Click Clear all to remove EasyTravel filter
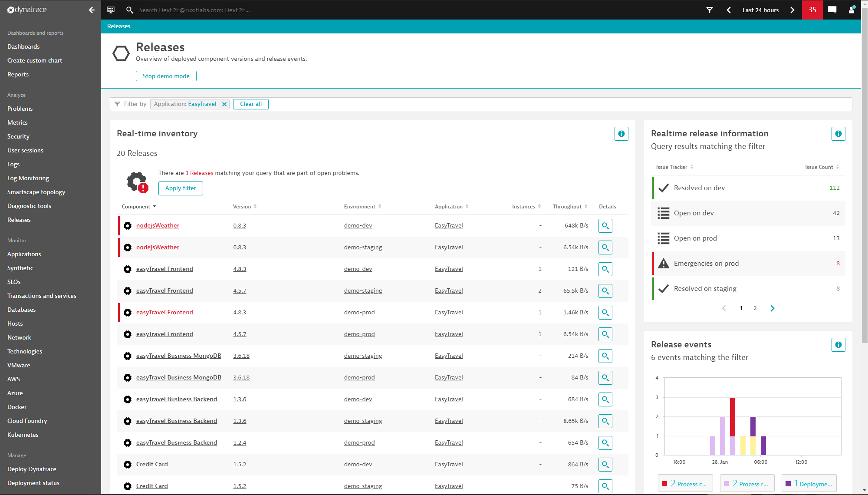868x495 pixels. pyautogui.click(x=250, y=104)
